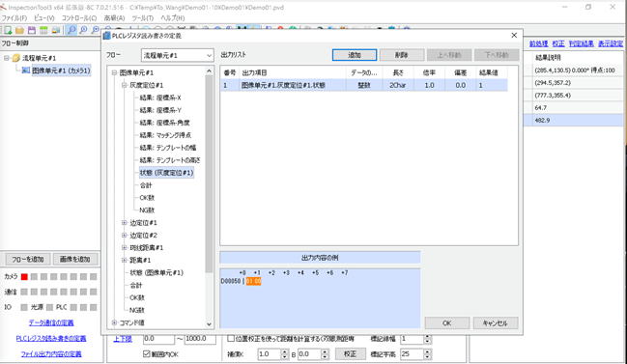627x364 pixels.
Task: Open the ヘルプ(H) menu
Action: click(x=173, y=18)
